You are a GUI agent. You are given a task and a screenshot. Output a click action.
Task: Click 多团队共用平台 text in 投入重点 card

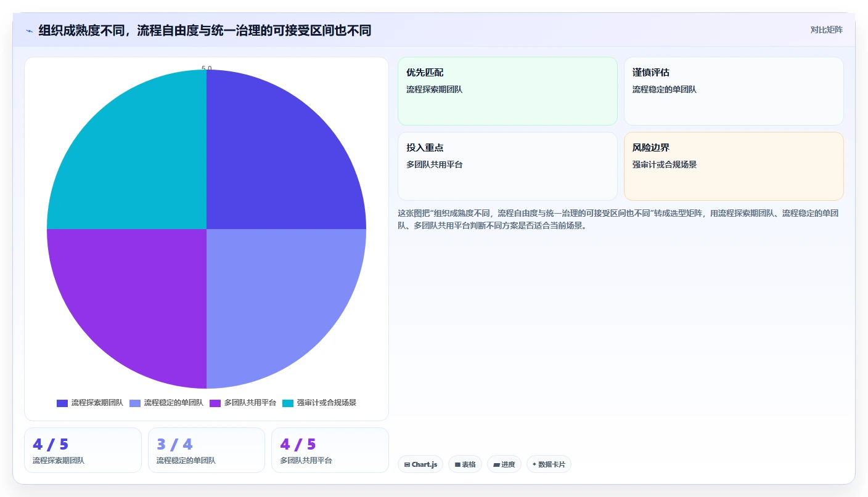click(x=434, y=164)
